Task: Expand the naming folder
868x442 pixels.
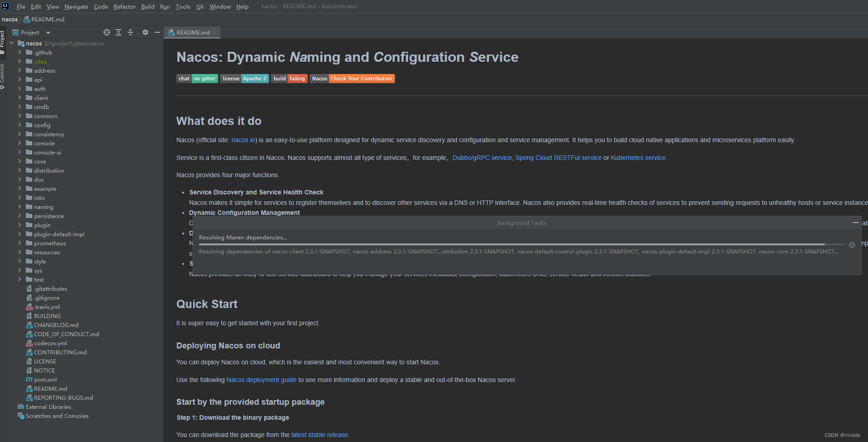Action: [x=20, y=207]
